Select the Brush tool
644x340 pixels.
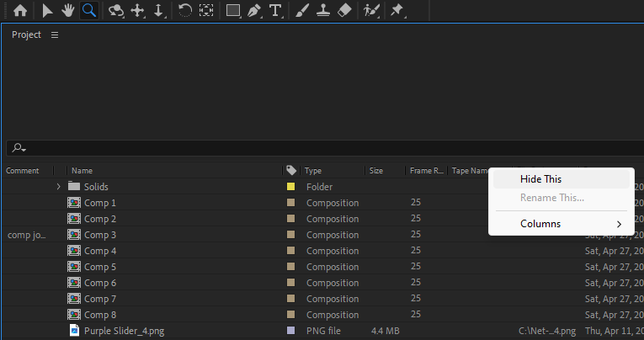302,11
